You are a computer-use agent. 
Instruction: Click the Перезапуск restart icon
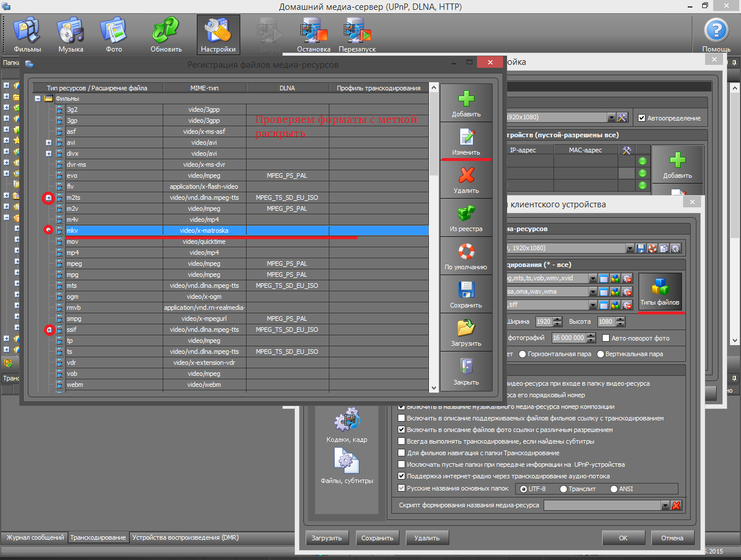tap(357, 34)
